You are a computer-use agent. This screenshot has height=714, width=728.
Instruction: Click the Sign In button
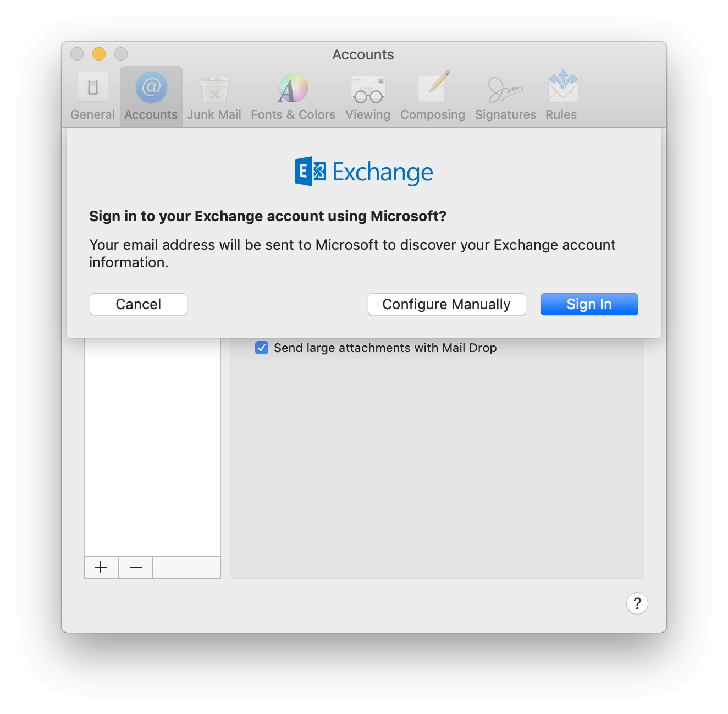click(589, 304)
